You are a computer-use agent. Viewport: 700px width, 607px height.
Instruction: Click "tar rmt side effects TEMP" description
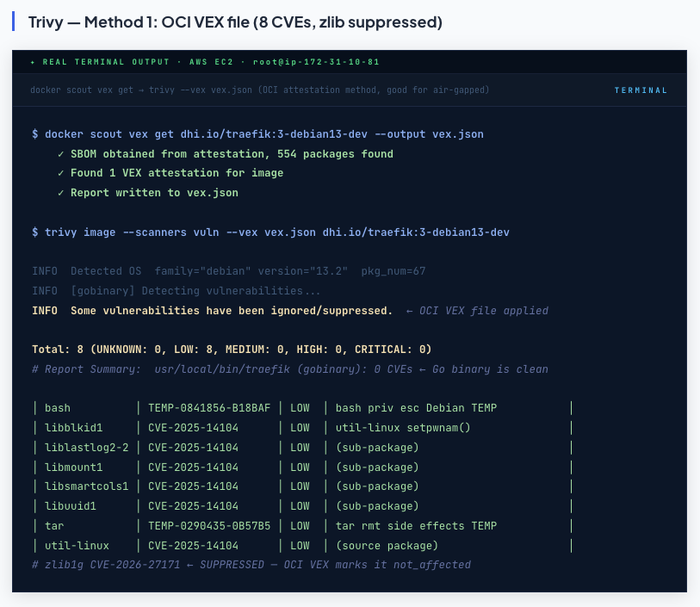[x=416, y=526]
